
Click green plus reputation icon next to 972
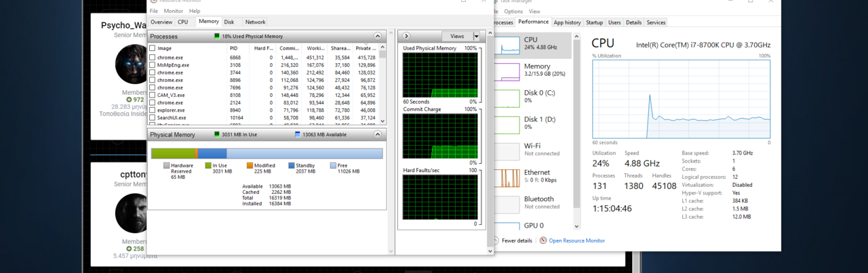(x=129, y=100)
